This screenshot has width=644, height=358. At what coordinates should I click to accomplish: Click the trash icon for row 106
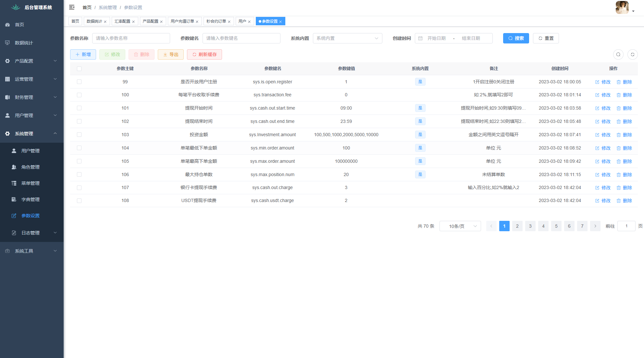click(x=619, y=175)
